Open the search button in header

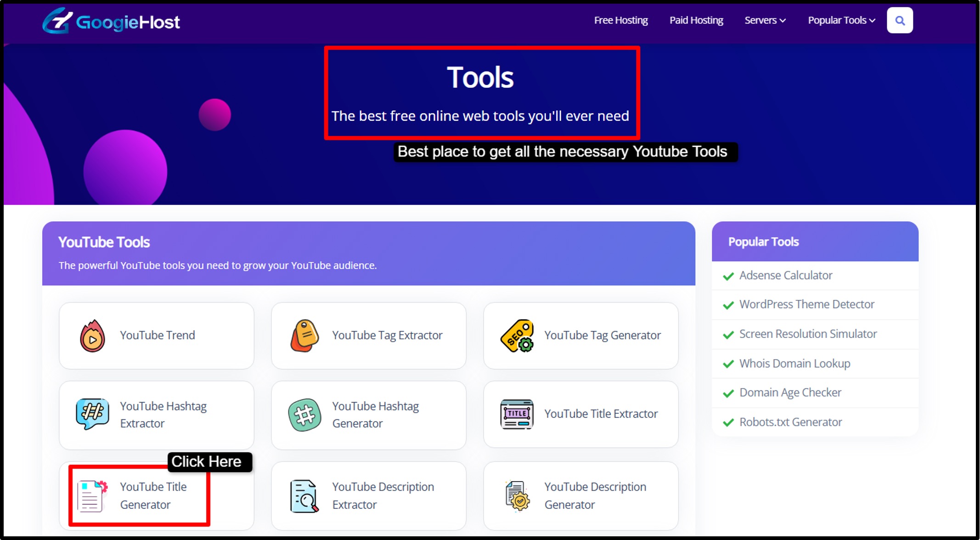coord(900,21)
